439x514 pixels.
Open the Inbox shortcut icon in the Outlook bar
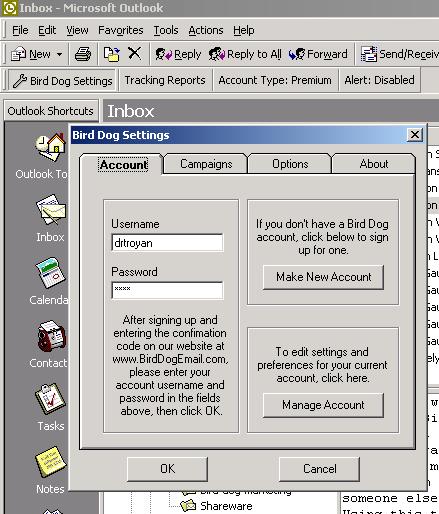51,210
